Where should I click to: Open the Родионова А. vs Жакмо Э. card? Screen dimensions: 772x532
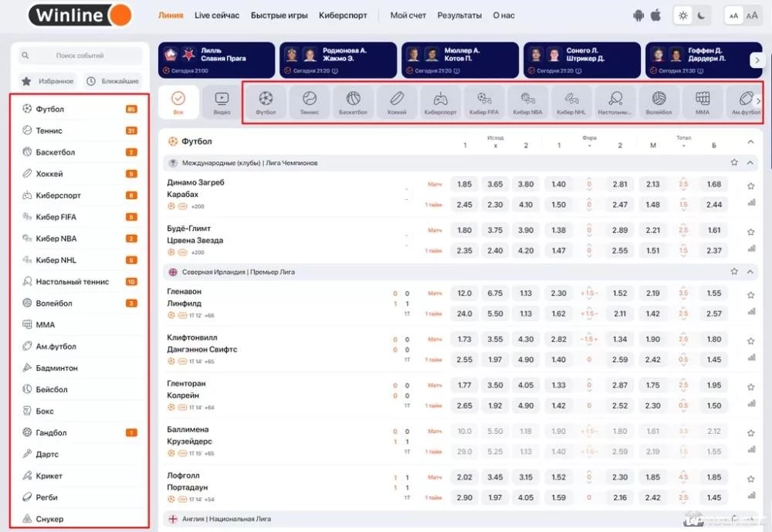point(338,60)
